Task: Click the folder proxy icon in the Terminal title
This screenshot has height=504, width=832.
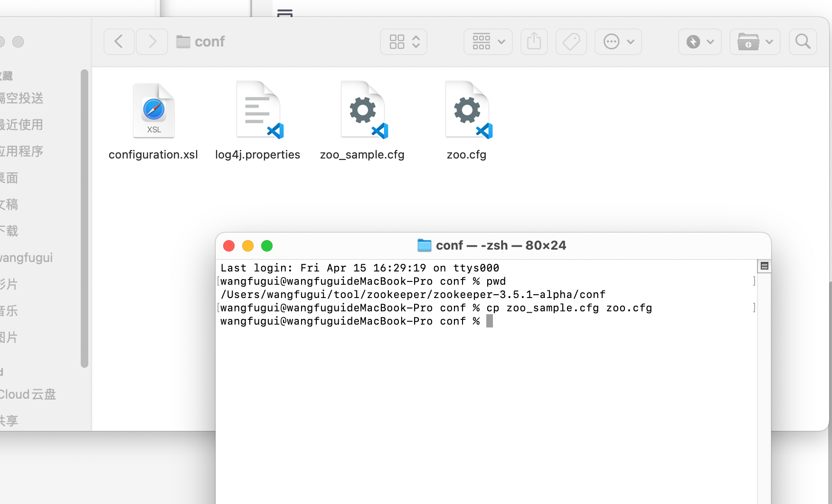Action: click(424, 245)
